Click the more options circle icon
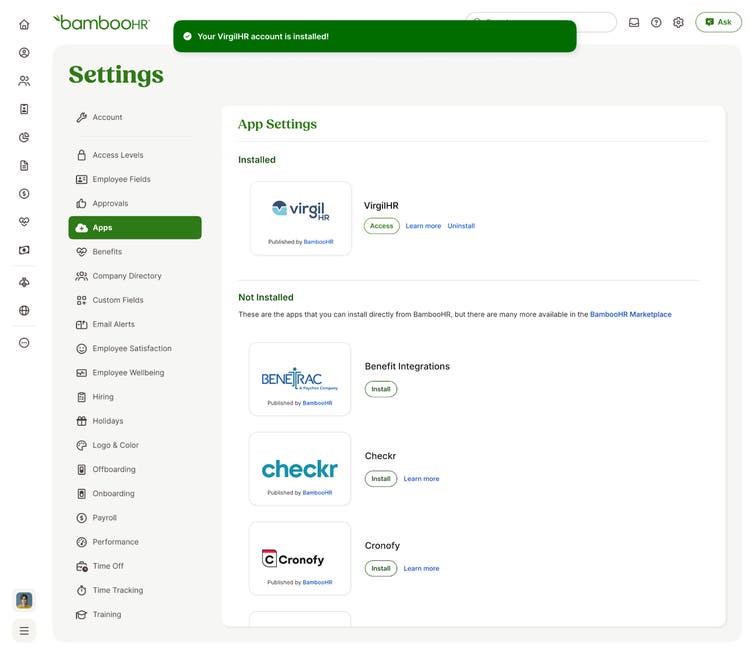750x655 pixels. click(x=24, y=343)
